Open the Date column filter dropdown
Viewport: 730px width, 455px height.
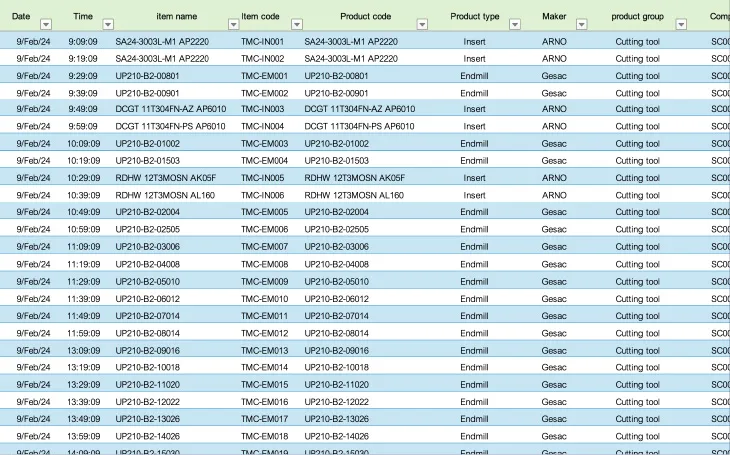tap(45, 25)
